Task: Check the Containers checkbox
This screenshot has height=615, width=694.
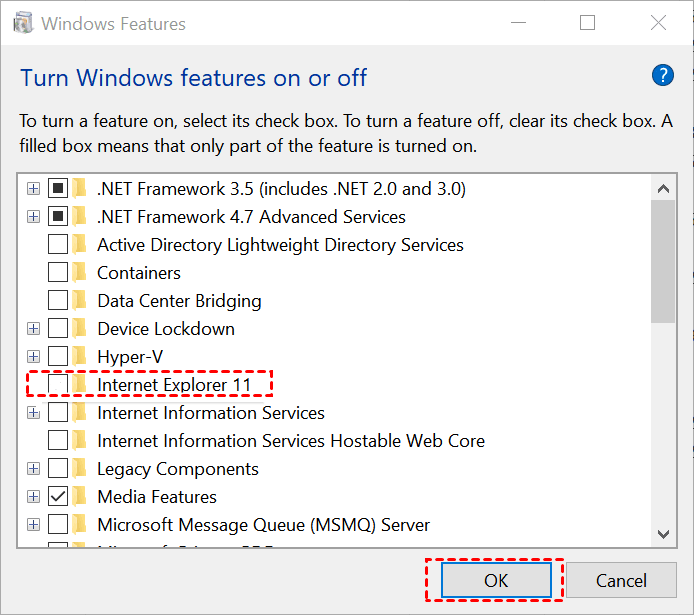Action: tap(58, 273)
